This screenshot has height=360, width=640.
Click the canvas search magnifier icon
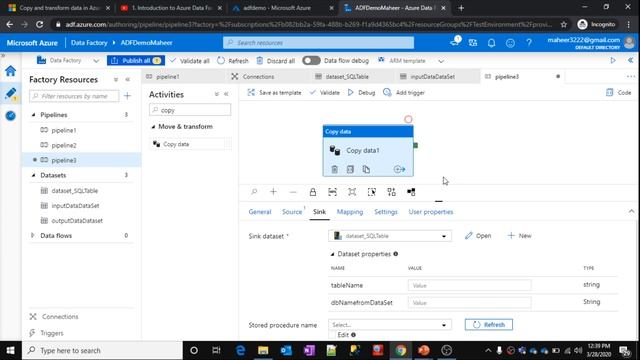pyautogui.click(x=254, y=192)
